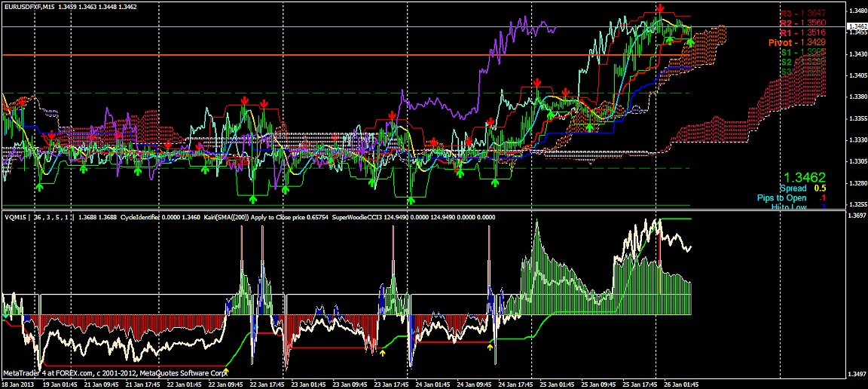Click the rightmost yellow arrow in the indicator window
Screen dimensions: 868x389
pos(491,348)
